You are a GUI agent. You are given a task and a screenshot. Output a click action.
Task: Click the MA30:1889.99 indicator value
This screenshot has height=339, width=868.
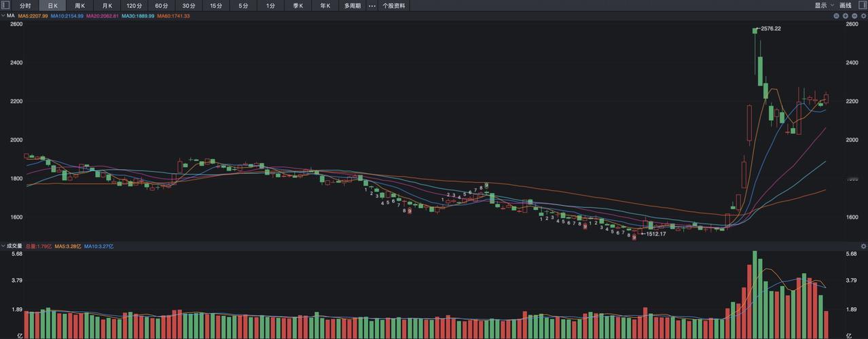coord(138,16)
